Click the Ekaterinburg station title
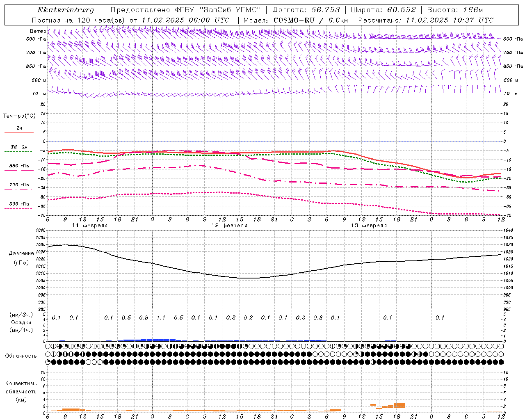 pyautogui.click(x=66, y=10)
